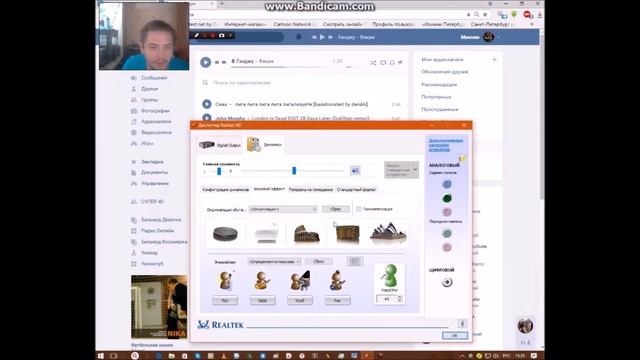Add audio with plus next to Мои аудиозаписи

494,60
